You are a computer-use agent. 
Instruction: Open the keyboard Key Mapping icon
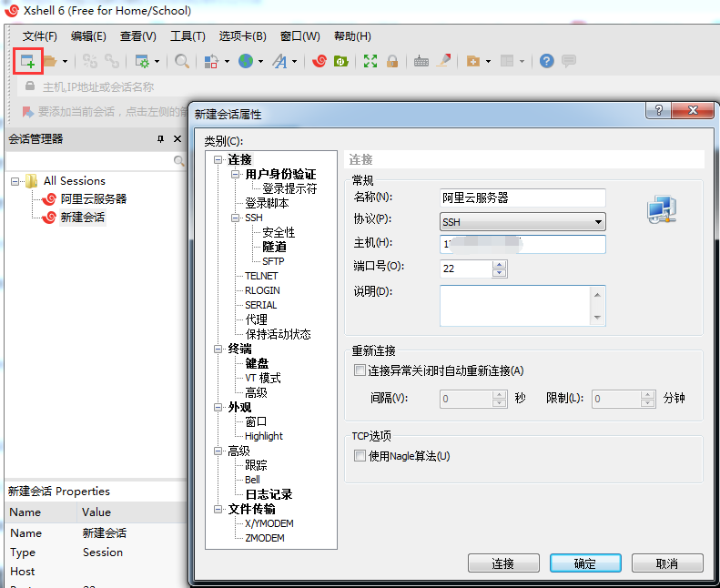pyautogui.click(x=421, y=61)
